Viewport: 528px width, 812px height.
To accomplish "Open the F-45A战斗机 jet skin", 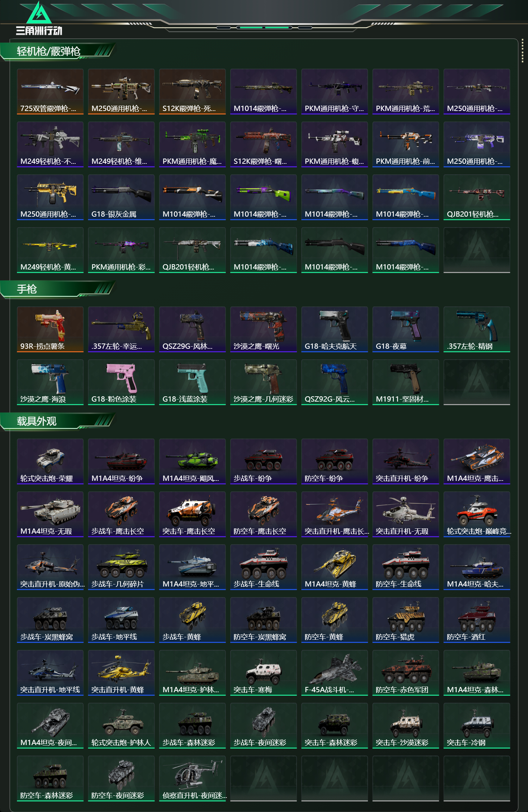I will click(335, 672).
